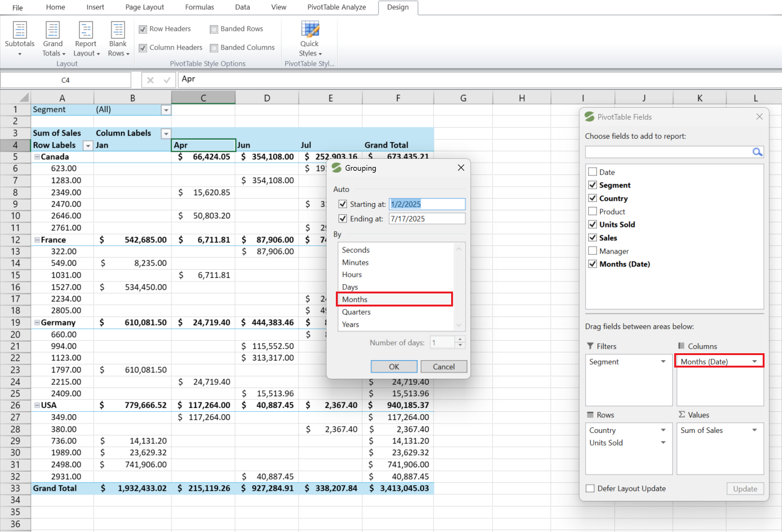
Task: Switch to the Data tab
Action: pyautogui.click(x=242, y=7)
